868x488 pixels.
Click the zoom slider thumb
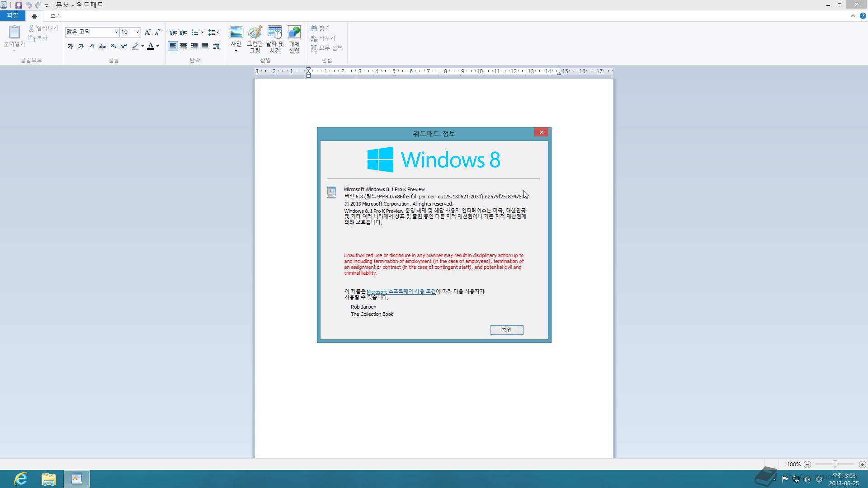pyautogui.click(x=835, y=464)
